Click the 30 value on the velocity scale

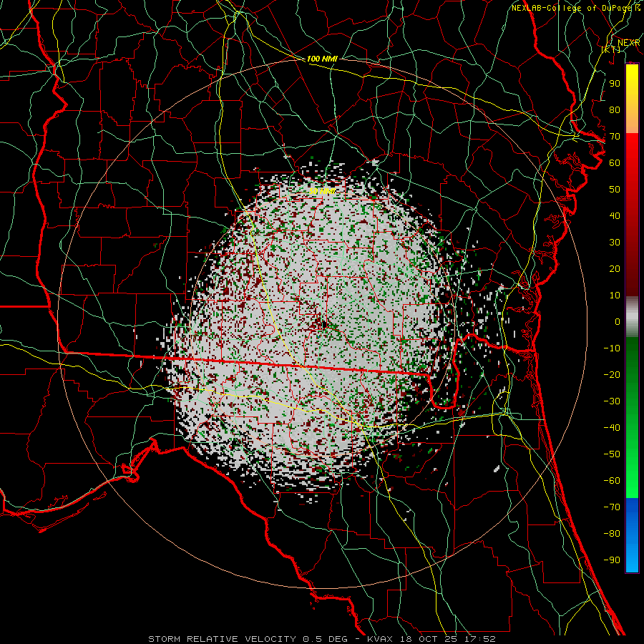[615, 243]
